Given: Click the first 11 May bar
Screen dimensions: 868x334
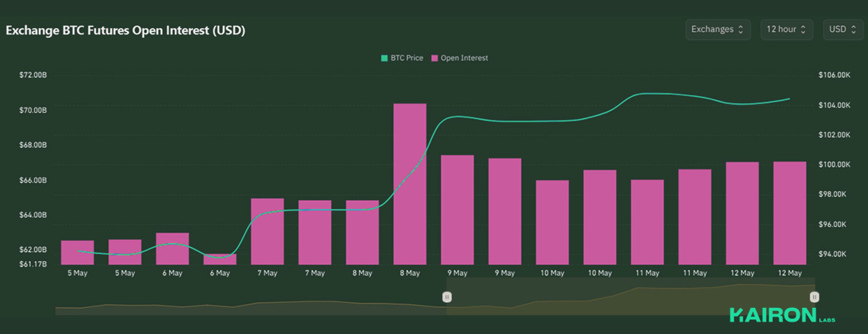Looking at the screenshot, I should pos(647,222).
